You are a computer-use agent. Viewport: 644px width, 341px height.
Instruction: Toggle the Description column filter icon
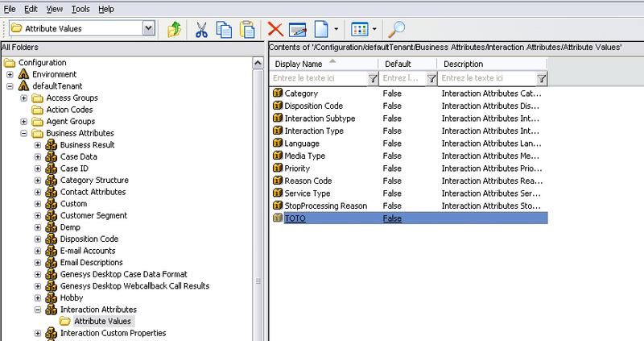[541, 78]
